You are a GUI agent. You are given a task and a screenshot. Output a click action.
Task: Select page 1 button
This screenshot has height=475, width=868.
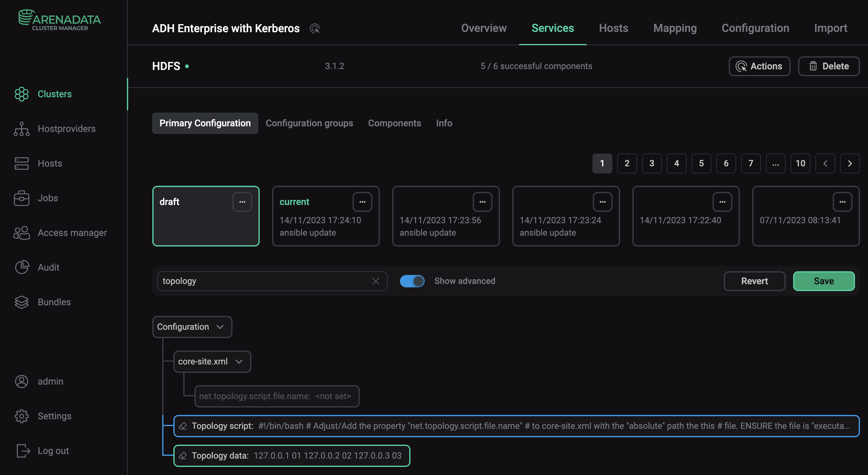pos(602,163)
